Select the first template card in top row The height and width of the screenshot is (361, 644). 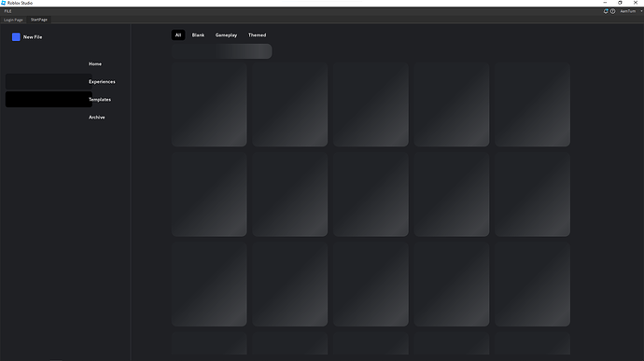[209, 104]
